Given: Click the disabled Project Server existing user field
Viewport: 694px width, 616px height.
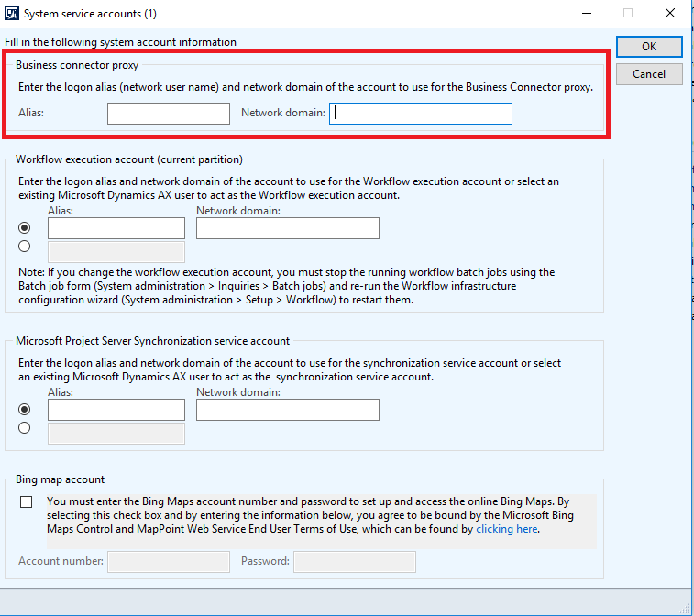Looking at the screenshot, I should [x=116, y=434].
